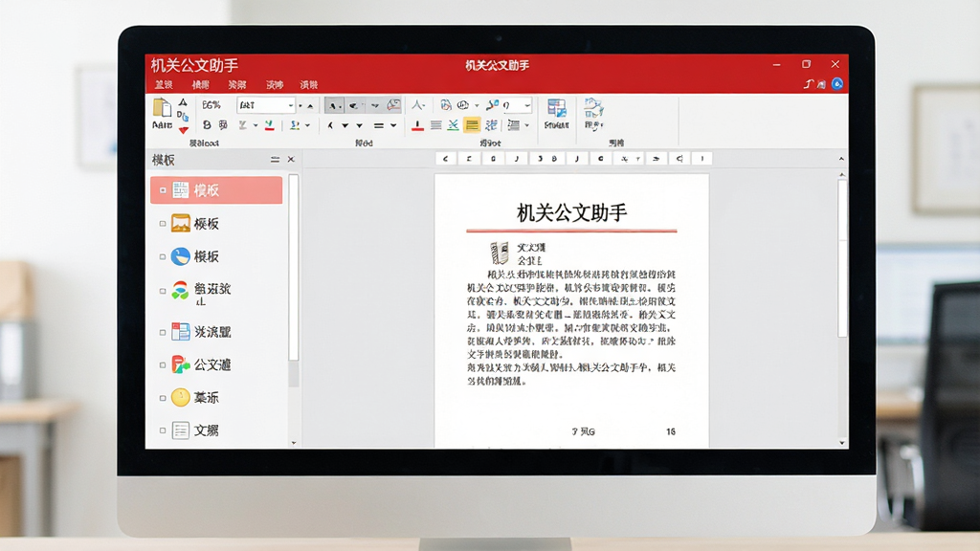Expand the dropdown arrow beside the line-spacing icon
Image resolution: width=980 pixels, height=551 pixels.
click(527, 125)
